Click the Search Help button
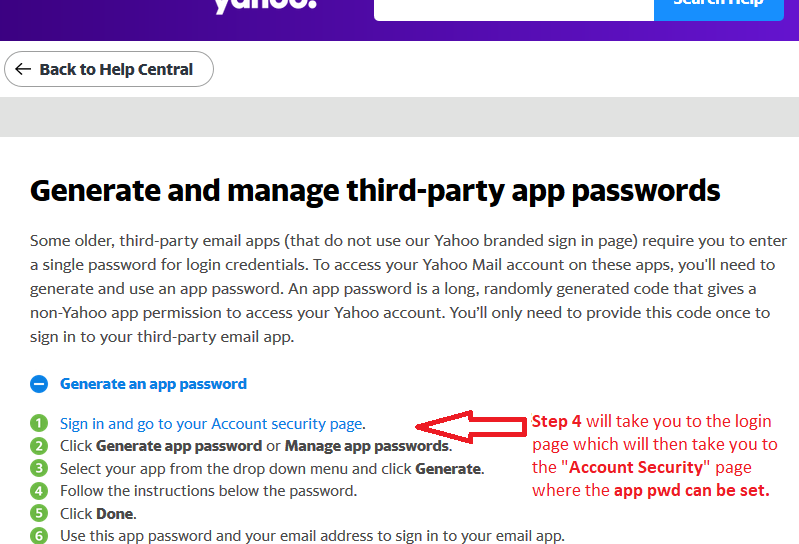This screenshot has width=799, height=544. click(x=718, y=8)
